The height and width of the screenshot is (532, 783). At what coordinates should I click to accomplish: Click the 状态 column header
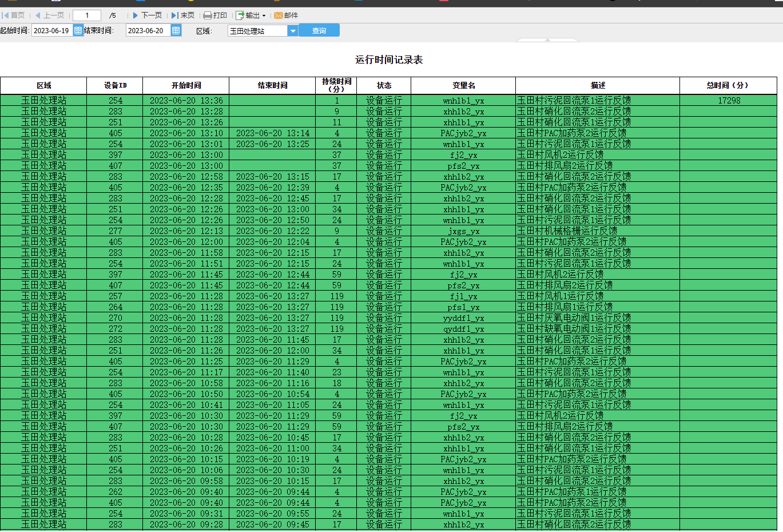[x=384, y=85]
